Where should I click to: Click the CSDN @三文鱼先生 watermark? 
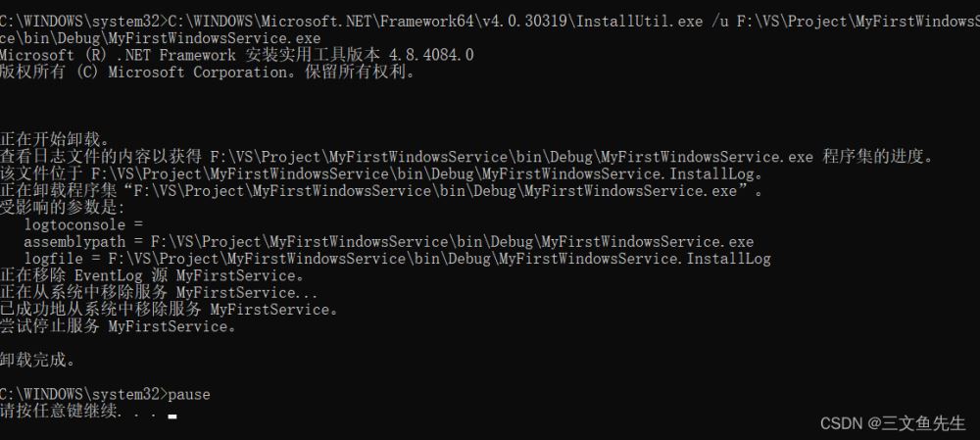tap(893, 423)
